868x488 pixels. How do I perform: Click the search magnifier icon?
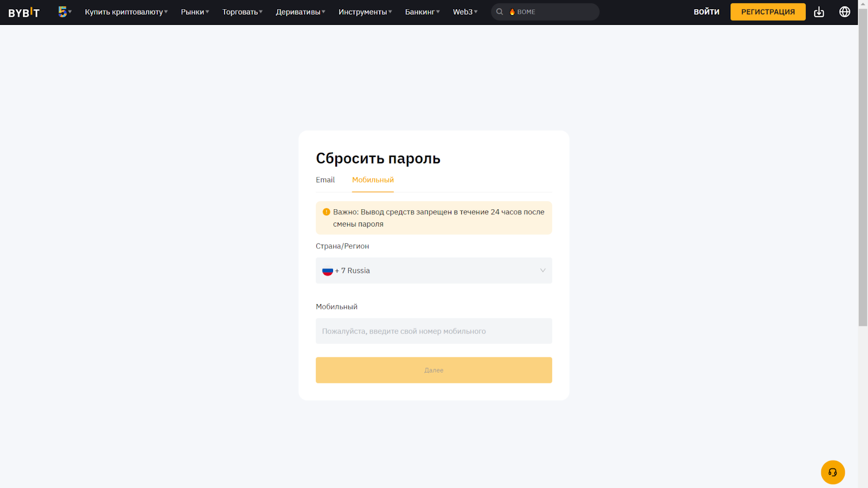[500, 12]
